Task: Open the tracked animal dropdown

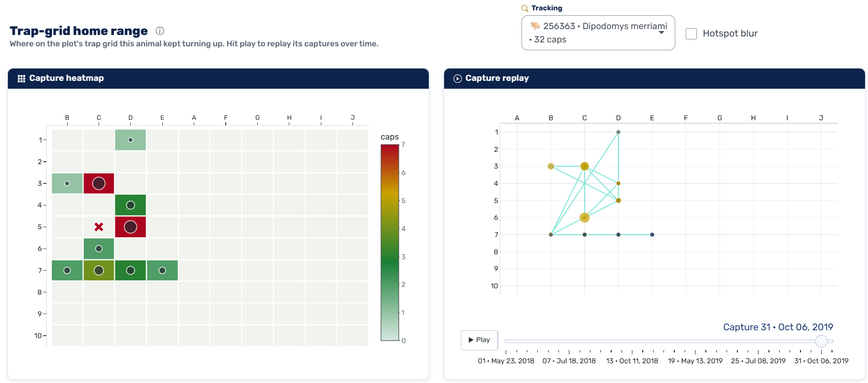Action: click(x=598, y=33)
